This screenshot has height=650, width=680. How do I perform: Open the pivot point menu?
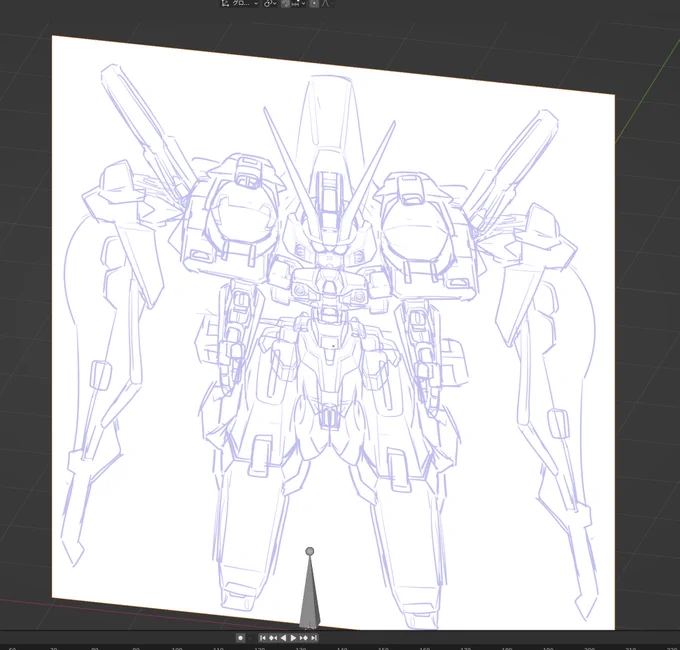pyautogui.click(x=270, y=3)
